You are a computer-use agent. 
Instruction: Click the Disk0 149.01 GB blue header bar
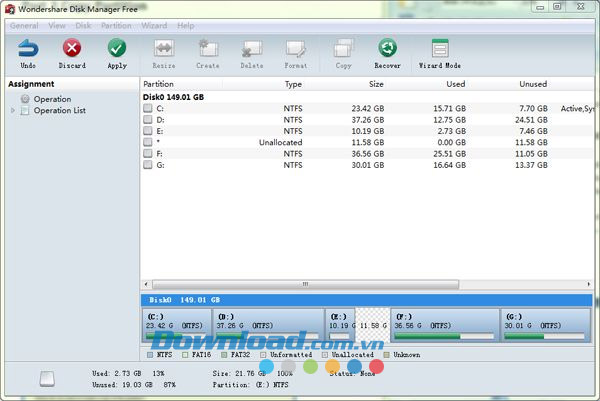pos(367,300)
